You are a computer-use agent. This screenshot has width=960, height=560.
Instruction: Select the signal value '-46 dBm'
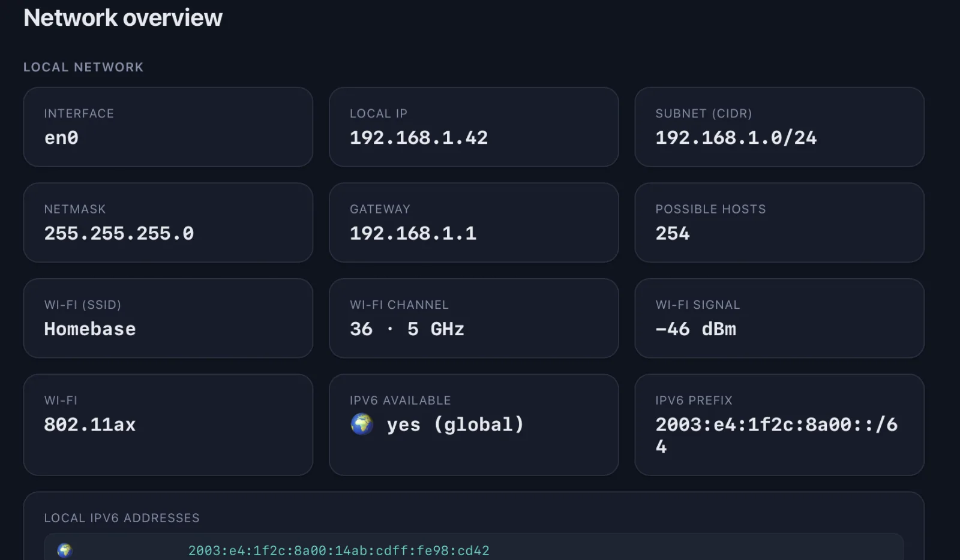click(x=696, y=329)
